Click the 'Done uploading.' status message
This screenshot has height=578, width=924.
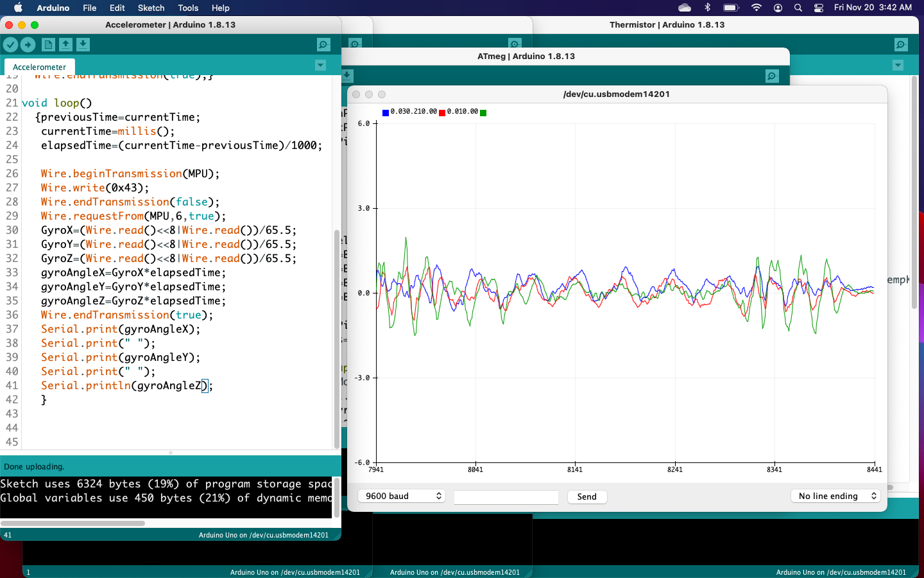point(34,467)
